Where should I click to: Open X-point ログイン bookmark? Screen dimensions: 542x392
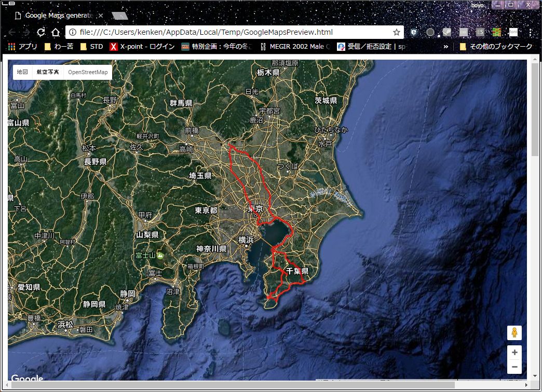[x=142, y=46]
